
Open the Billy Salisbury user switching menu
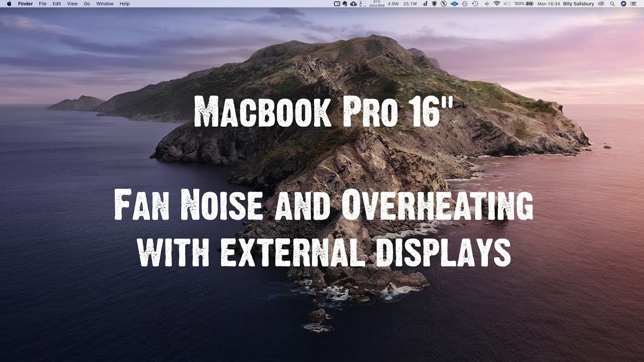click(x=579, y=4)
